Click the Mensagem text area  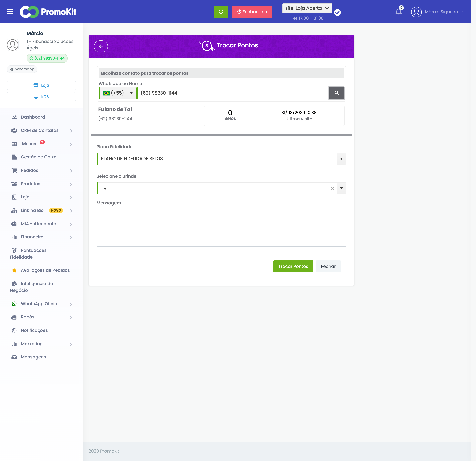point(221,228)
